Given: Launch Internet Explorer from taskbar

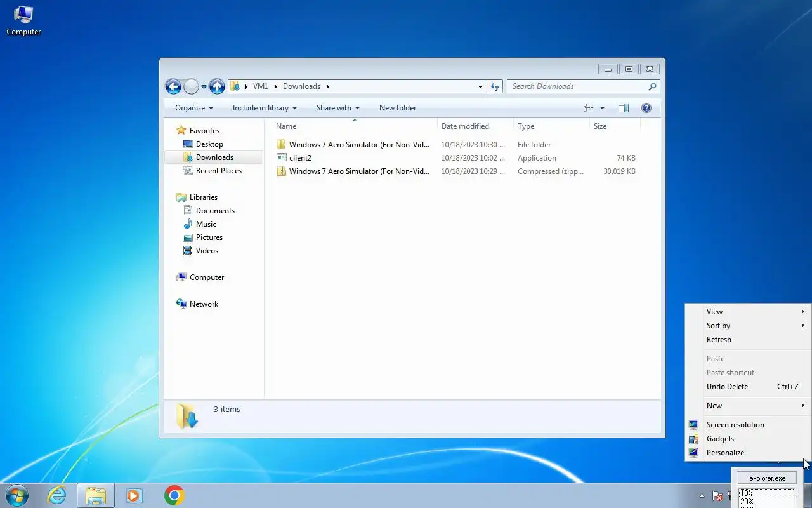Looking at the screenshot, I should point(57,495).
